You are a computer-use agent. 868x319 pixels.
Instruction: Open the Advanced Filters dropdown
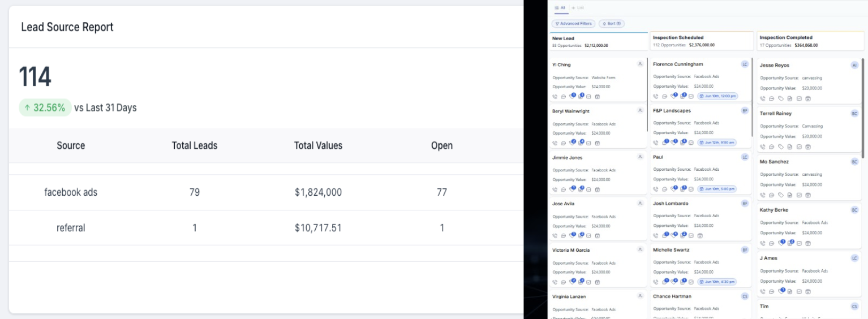tap(573, 24)
